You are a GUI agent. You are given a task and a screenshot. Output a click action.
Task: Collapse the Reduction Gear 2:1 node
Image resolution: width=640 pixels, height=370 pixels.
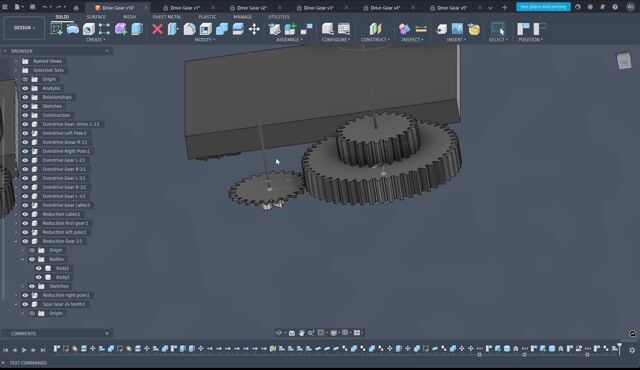tap(16, 241)
